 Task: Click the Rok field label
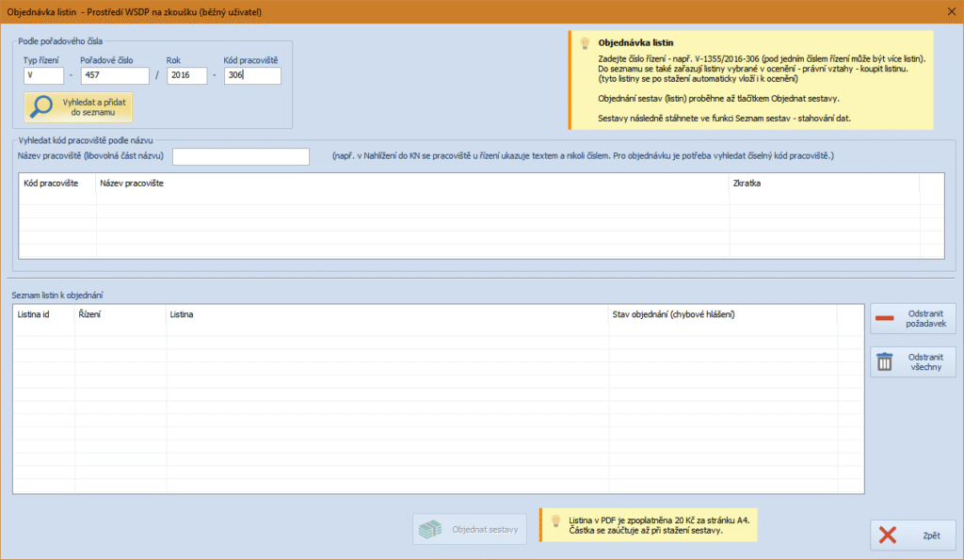(173, 60)
